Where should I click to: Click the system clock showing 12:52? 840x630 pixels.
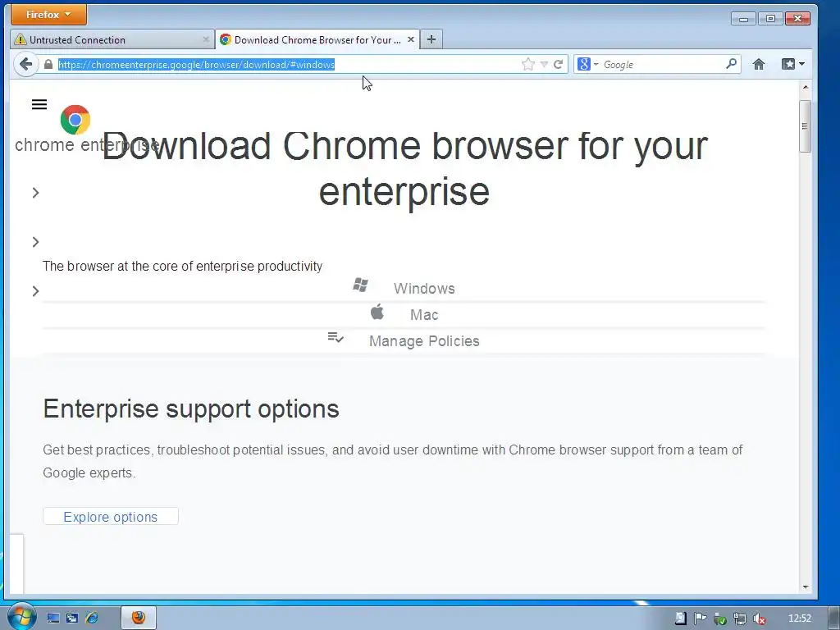pos(800,619)
